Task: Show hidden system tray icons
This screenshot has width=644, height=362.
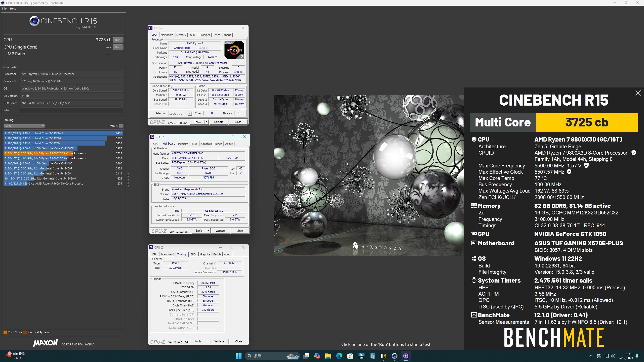Action: click(x=591, y=356)
